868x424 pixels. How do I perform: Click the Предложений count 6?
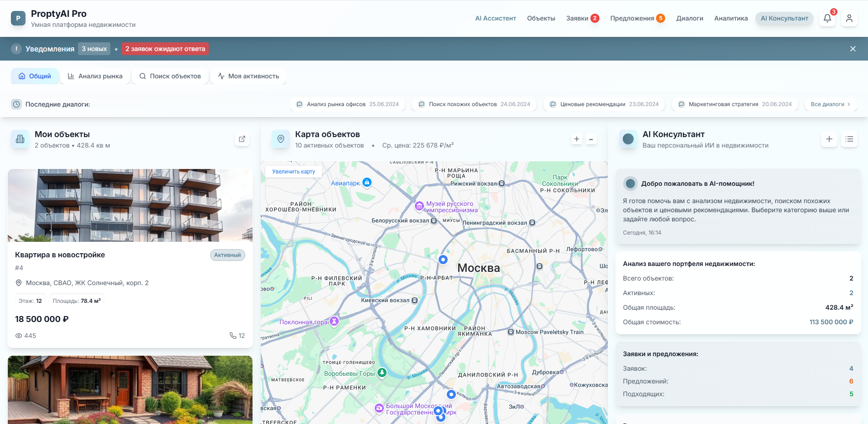click(x=851, y=381)
